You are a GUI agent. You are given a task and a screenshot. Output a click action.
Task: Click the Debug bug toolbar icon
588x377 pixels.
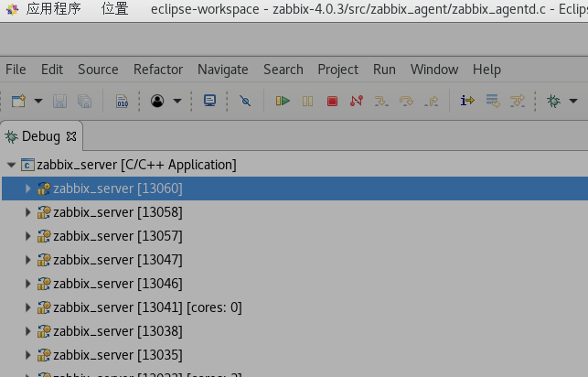coord(553,101)
